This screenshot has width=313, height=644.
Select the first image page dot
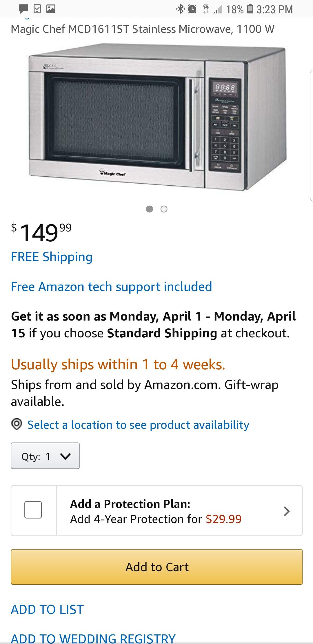point(150,209)
